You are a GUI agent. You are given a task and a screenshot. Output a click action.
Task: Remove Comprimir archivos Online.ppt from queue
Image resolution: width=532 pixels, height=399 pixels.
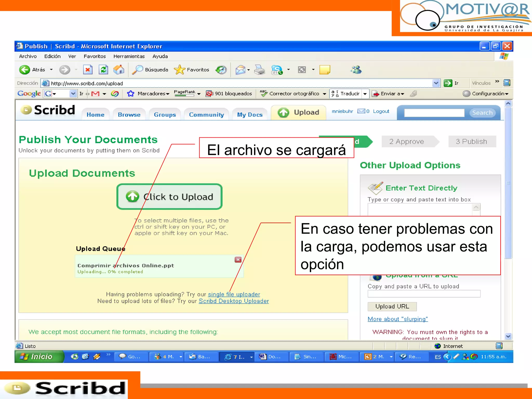(x=238, y=260)
